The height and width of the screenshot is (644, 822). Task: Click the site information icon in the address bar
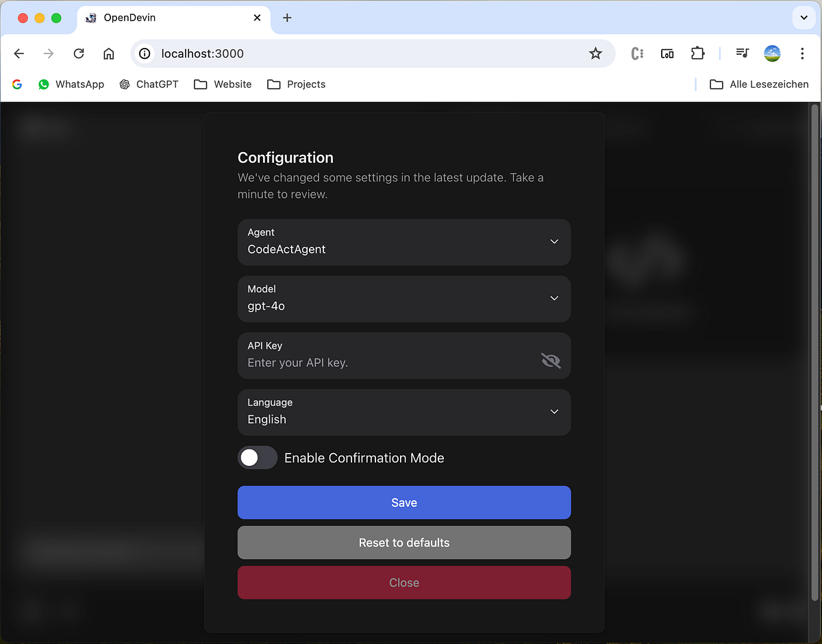point(144,53)
